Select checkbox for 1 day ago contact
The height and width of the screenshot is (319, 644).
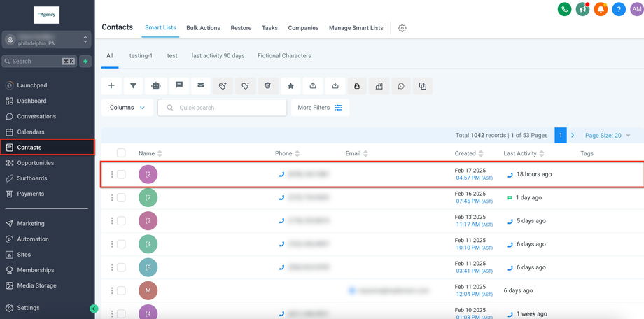[121, 198]
